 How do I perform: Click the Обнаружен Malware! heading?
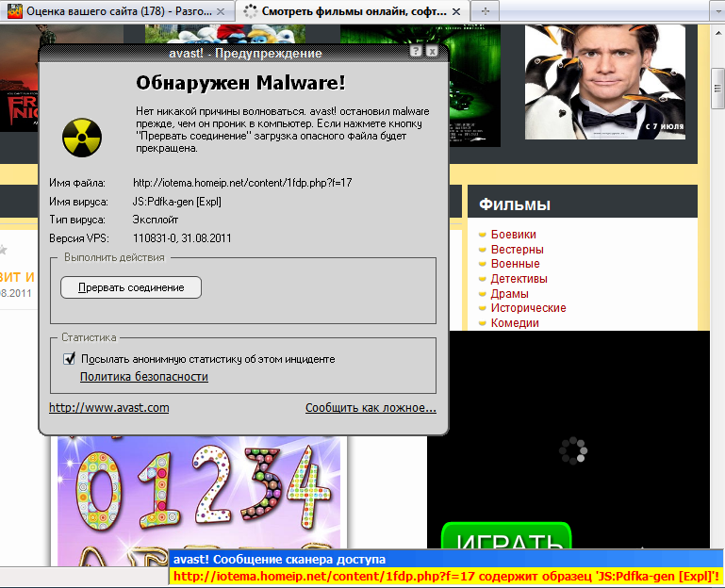[240, 83]
